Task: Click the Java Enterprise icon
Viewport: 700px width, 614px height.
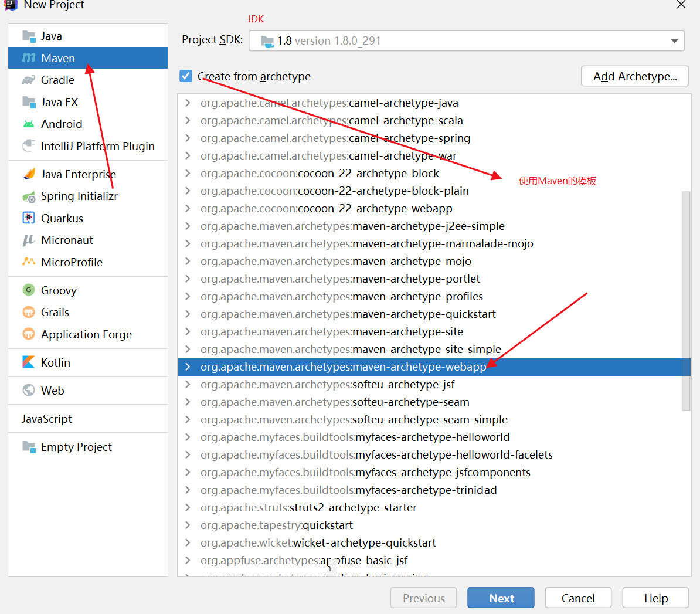Action: [29, 174]
